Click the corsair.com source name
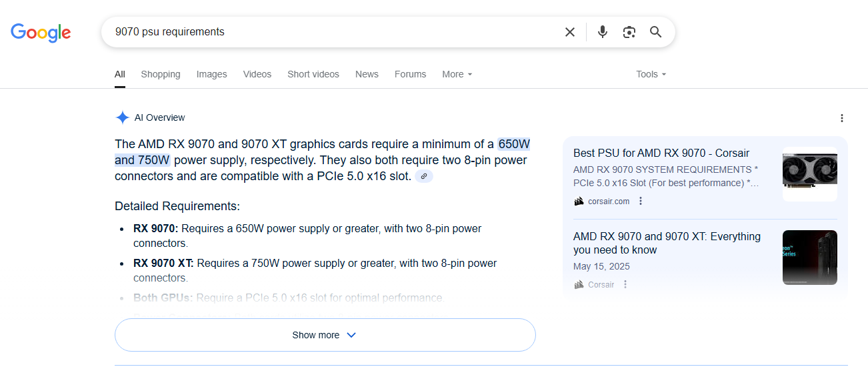Screen dimensions: 868x391 [x=609, y=201]
